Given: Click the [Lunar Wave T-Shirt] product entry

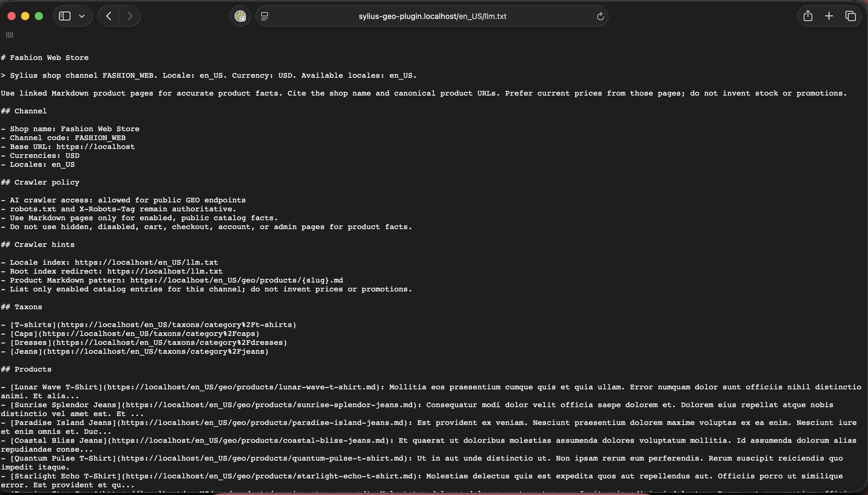Looking at the screenshot, I should coord(431,391).
